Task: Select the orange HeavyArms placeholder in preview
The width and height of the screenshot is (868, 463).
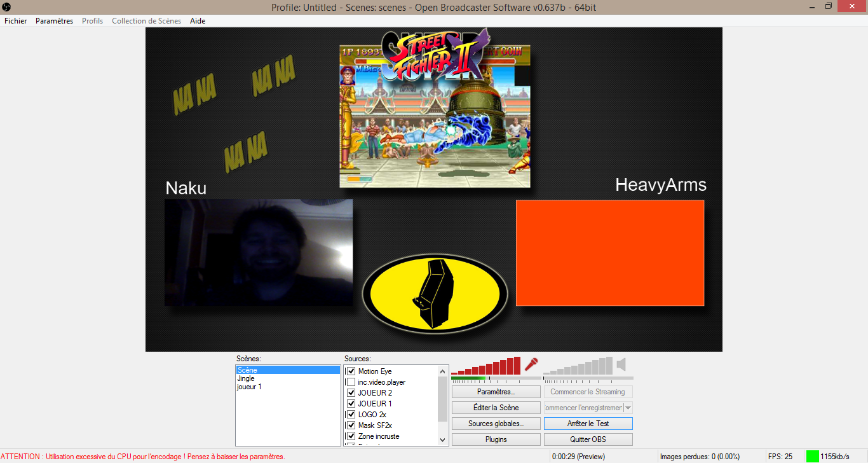Action: pyautogui.click(x=609, y=253)
